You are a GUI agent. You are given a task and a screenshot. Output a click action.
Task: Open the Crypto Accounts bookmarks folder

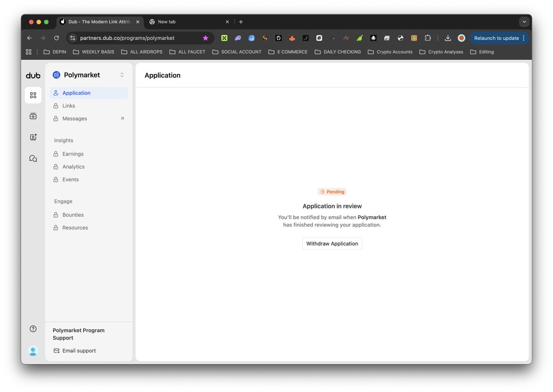point(390,52)
